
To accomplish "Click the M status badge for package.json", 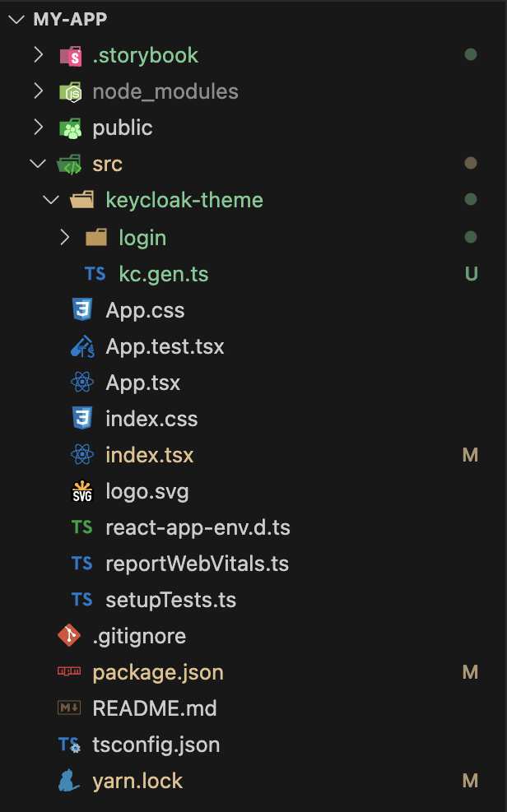I will click(x=470, y=672).
